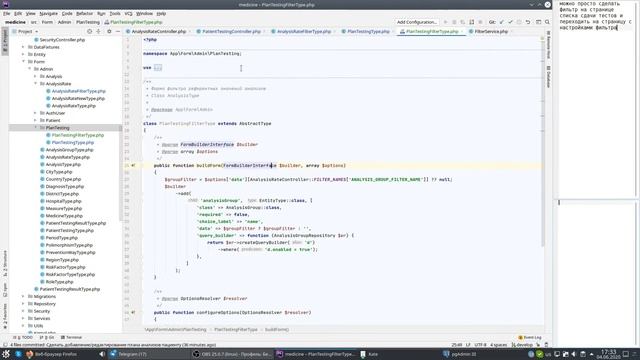Select PlanTestingType.php in project tree

70,142
